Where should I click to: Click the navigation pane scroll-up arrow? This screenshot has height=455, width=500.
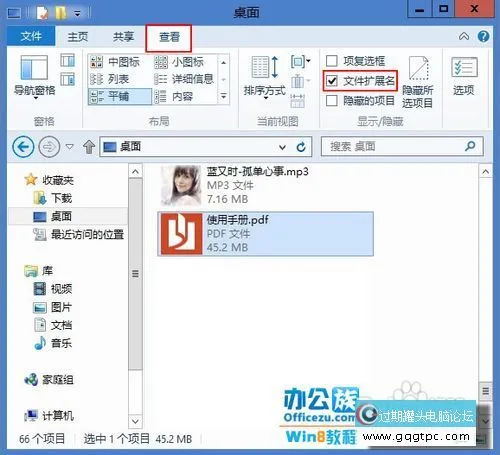tap(135, 172)
